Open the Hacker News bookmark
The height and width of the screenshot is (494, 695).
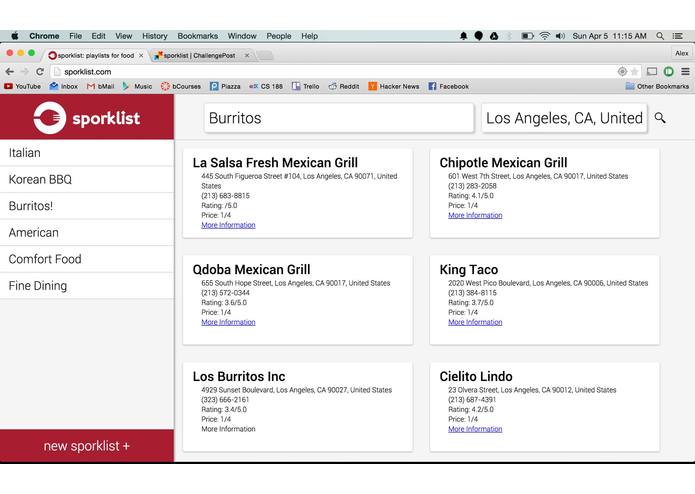point(394,86)
